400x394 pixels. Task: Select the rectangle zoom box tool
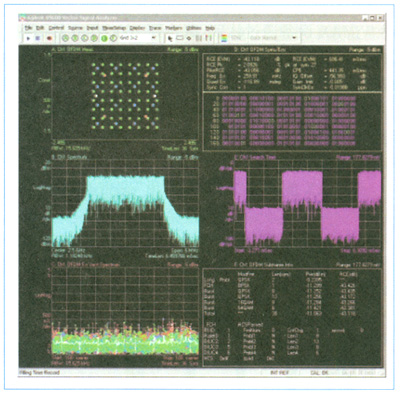180,38
